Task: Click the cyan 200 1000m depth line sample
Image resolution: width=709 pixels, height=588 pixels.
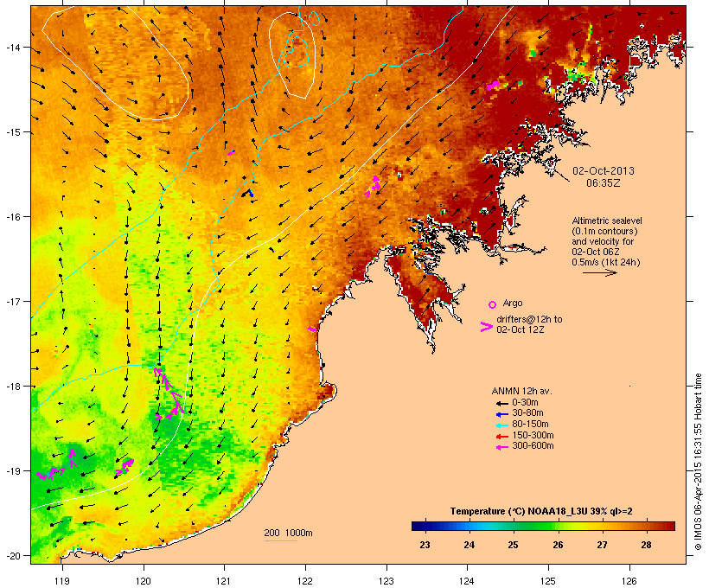Action: tap(280, 540)
